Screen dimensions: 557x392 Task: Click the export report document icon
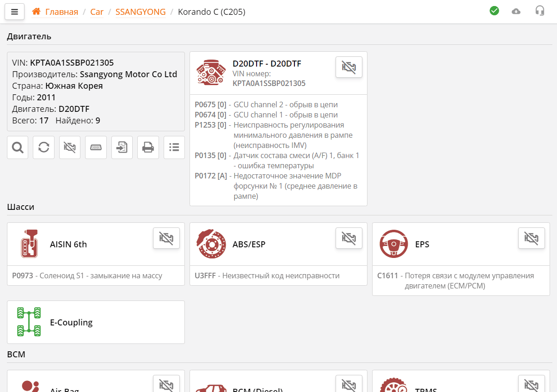click(x=122, y=147)
